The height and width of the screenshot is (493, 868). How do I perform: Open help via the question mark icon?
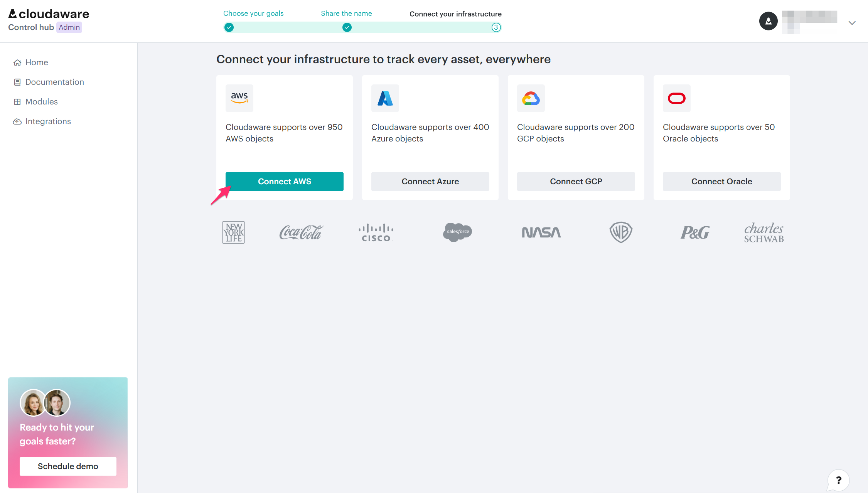pyautogui.click(x=839, y=480)
